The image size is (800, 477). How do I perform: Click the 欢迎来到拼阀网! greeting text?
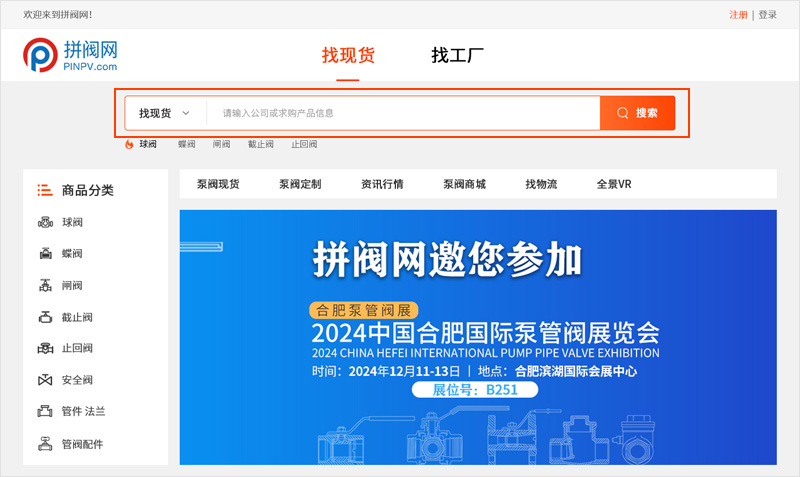(x=57, y=15)
